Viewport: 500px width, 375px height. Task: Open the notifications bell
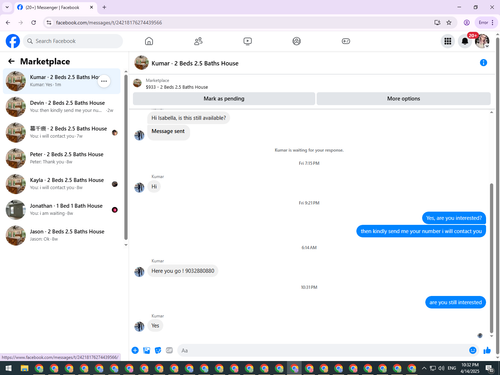[465, 41]
